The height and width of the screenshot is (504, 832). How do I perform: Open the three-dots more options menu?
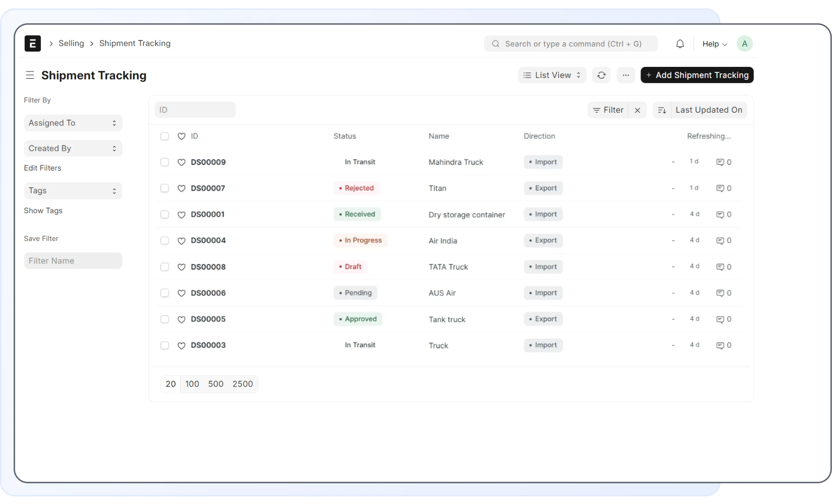coord(625,75)
